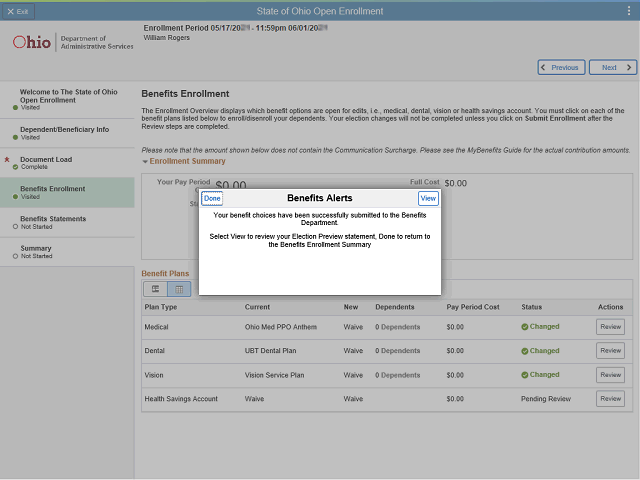Click the Medical Changed status icon
The width and height of the screenshot is (640, 480).
pyautogui.click(x=525, y=327)
